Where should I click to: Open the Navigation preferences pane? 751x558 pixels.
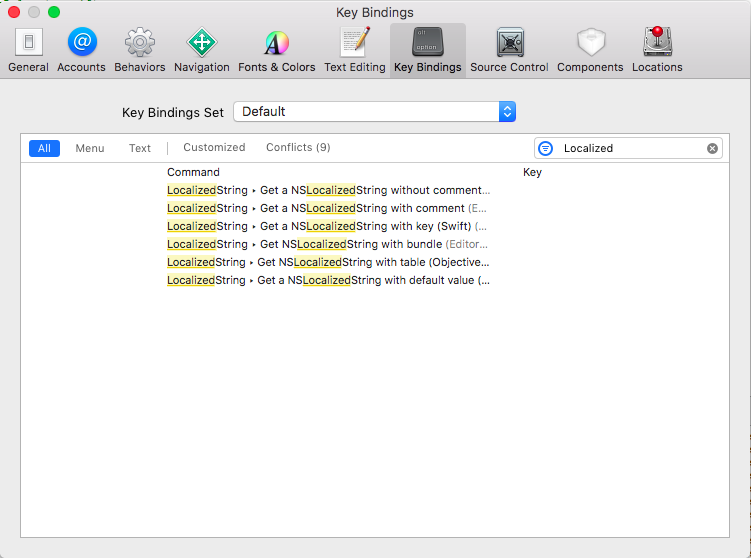(x=202, y=50)
